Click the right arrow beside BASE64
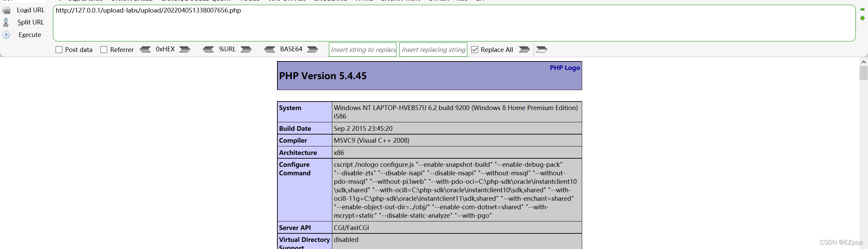Image resolution: width=868 pixels, height=249 pixels. click(313, 50)
